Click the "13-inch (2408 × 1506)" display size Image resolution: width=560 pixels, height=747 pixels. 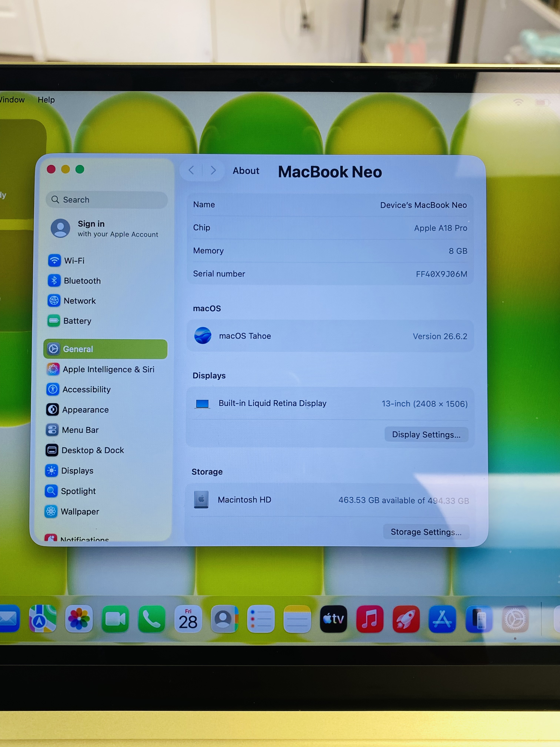[x=425, y=404]
